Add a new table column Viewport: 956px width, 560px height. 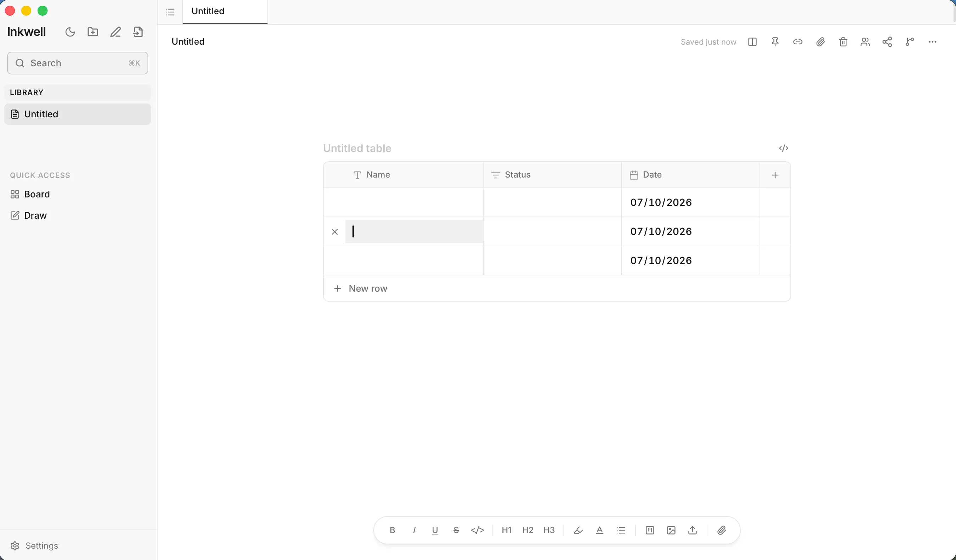775,175
